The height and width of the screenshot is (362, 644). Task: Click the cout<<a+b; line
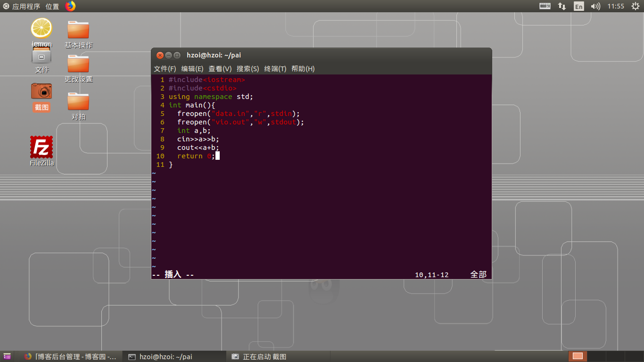(198, 148)
